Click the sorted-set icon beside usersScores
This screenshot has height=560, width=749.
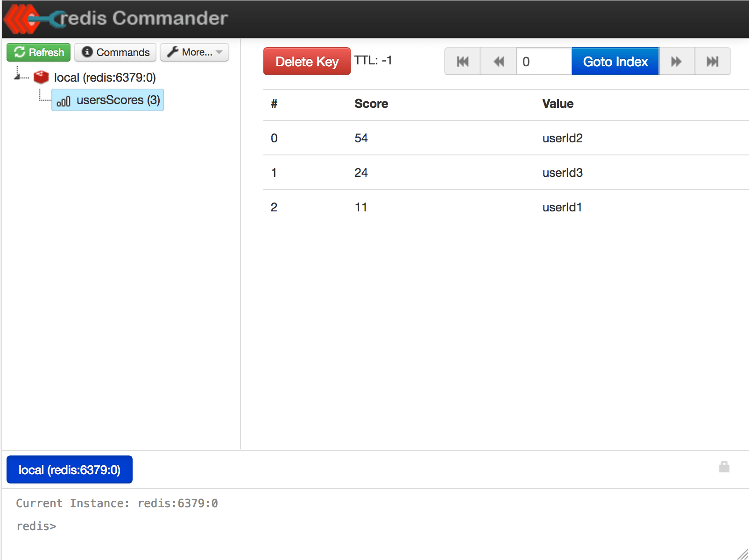64,100
